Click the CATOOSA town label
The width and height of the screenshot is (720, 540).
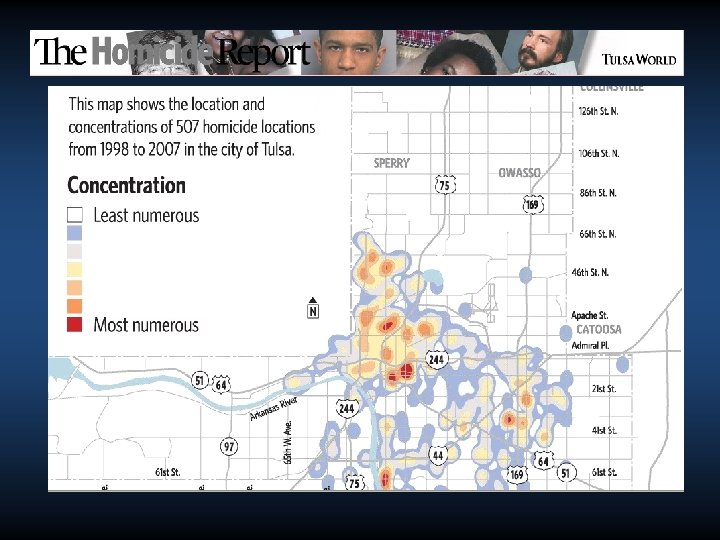click(x=599, y=329)
